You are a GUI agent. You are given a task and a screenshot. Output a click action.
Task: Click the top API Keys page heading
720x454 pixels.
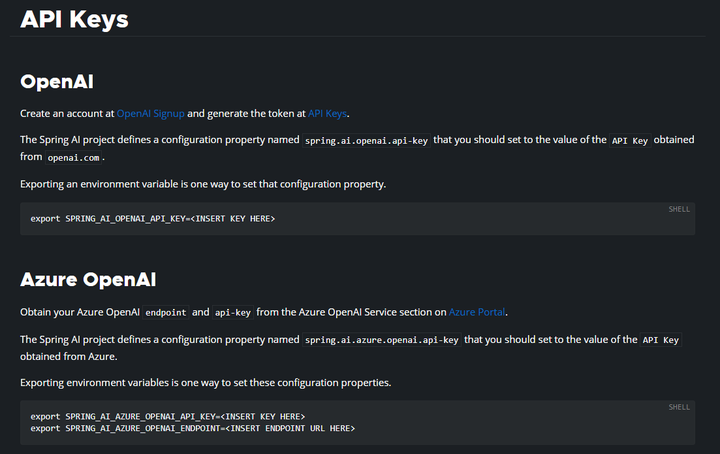[74, 19]
